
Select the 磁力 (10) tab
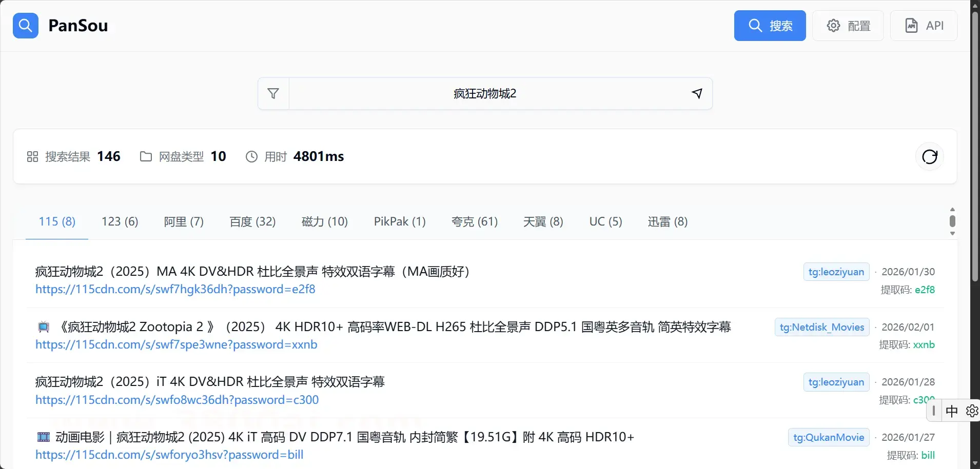click(325, 221)
